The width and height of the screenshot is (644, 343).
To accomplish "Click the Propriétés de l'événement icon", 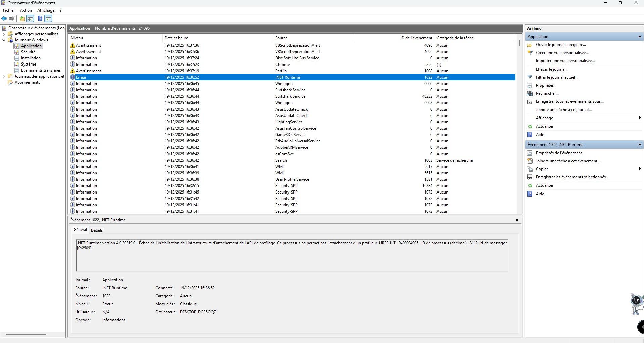I will [x=530, y=153].
